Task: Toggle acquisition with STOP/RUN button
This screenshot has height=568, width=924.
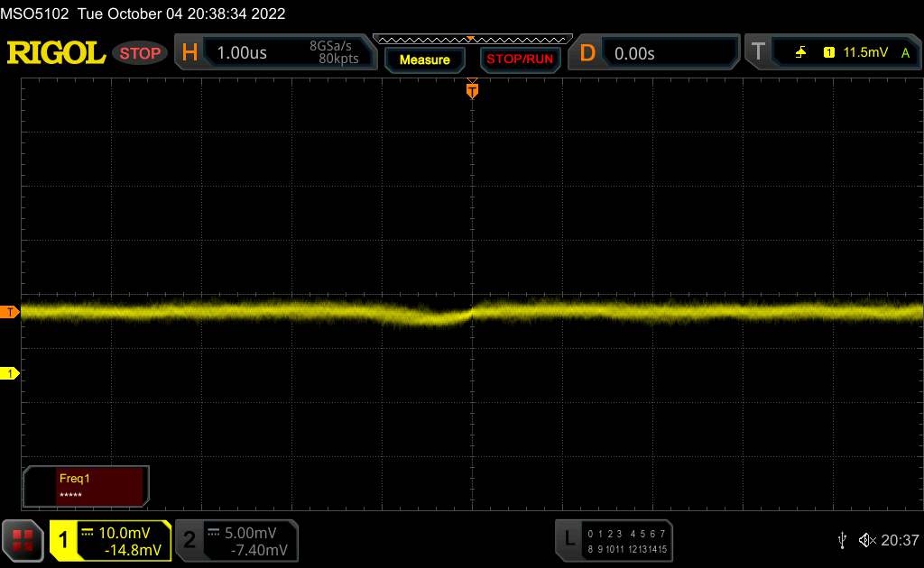Action: click(x=520, y=60)
